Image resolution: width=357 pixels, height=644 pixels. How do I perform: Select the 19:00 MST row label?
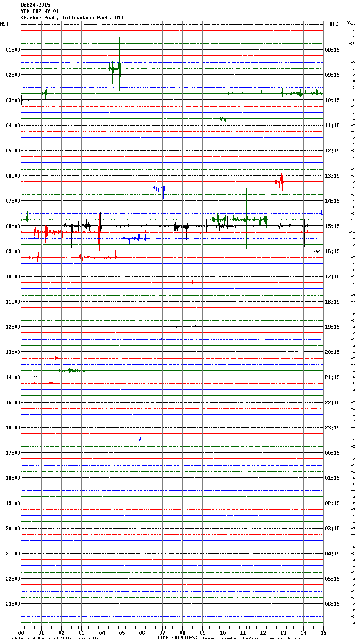point(13,503)
